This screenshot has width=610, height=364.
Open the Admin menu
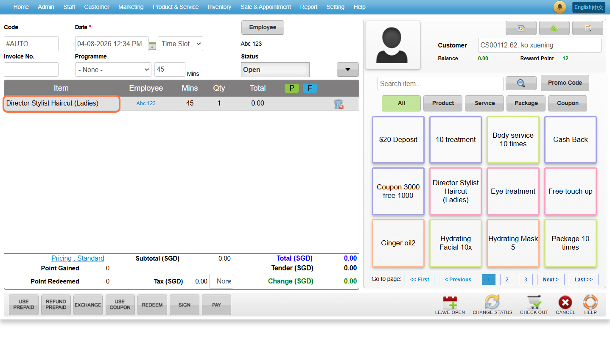click(46, 7)
